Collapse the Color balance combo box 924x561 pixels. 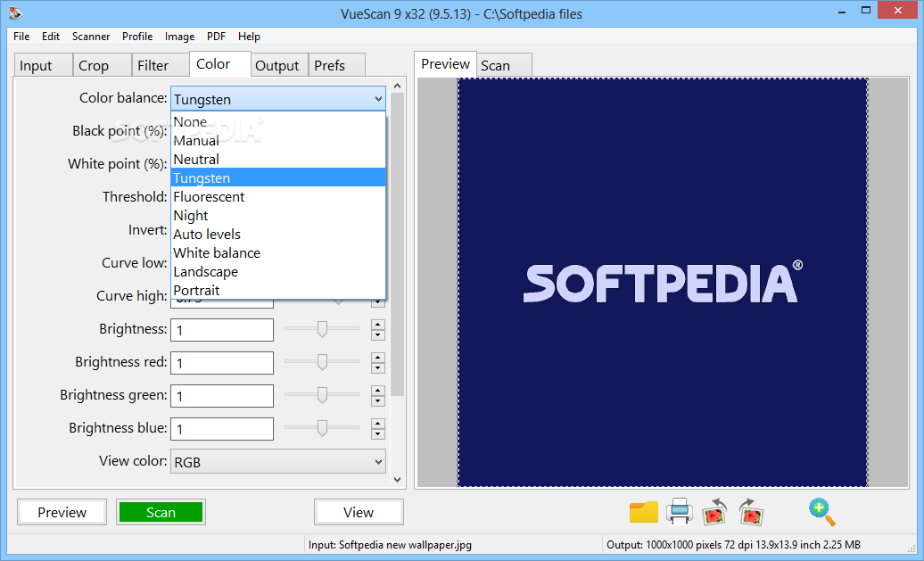[278, 99]
